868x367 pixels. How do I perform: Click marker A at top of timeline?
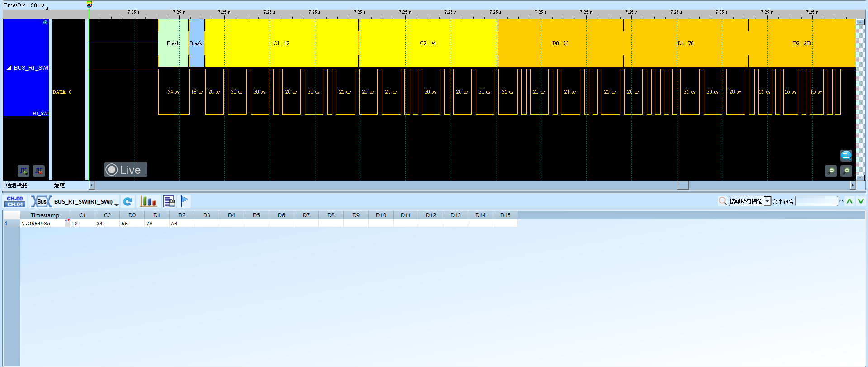click(89, 5)
